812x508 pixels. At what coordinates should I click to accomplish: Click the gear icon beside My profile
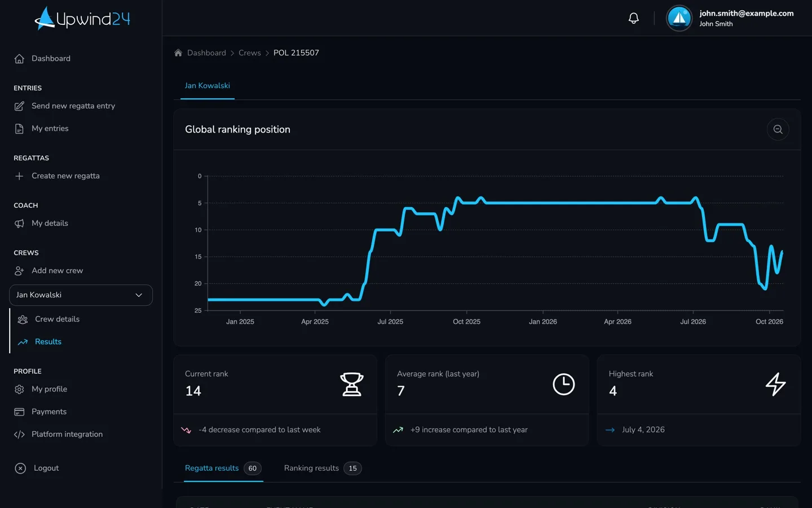click(x=19, y=389)
